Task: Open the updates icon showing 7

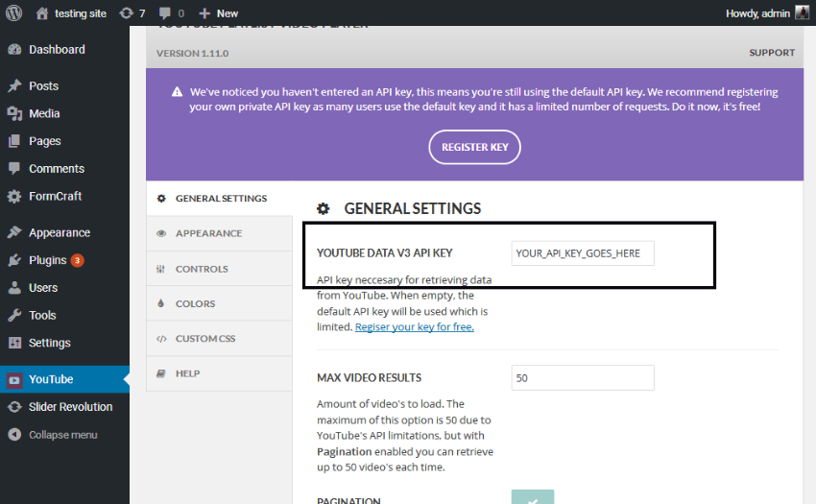Action: [126, 13]
